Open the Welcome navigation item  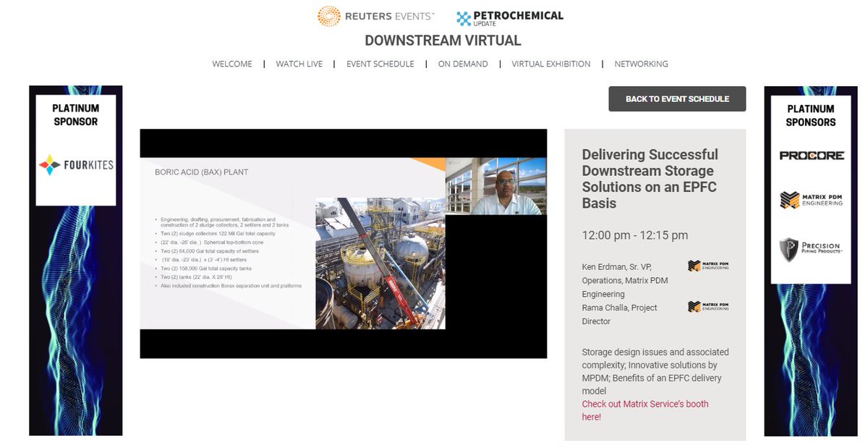pyautogui.click(x=231, y=64)
